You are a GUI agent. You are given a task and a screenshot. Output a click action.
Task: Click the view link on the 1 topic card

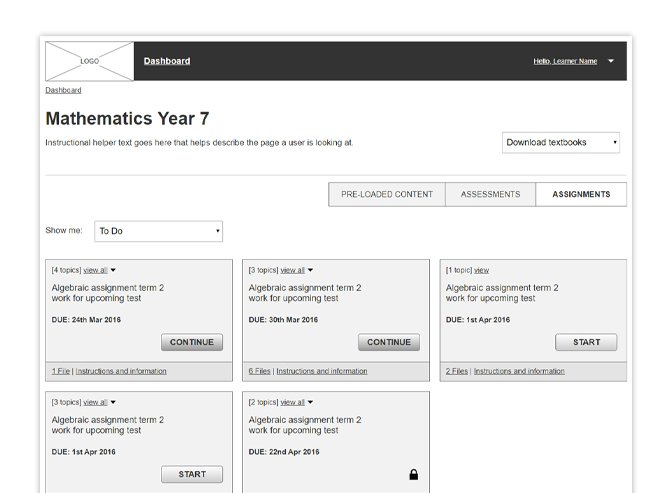tap(481, 270)
